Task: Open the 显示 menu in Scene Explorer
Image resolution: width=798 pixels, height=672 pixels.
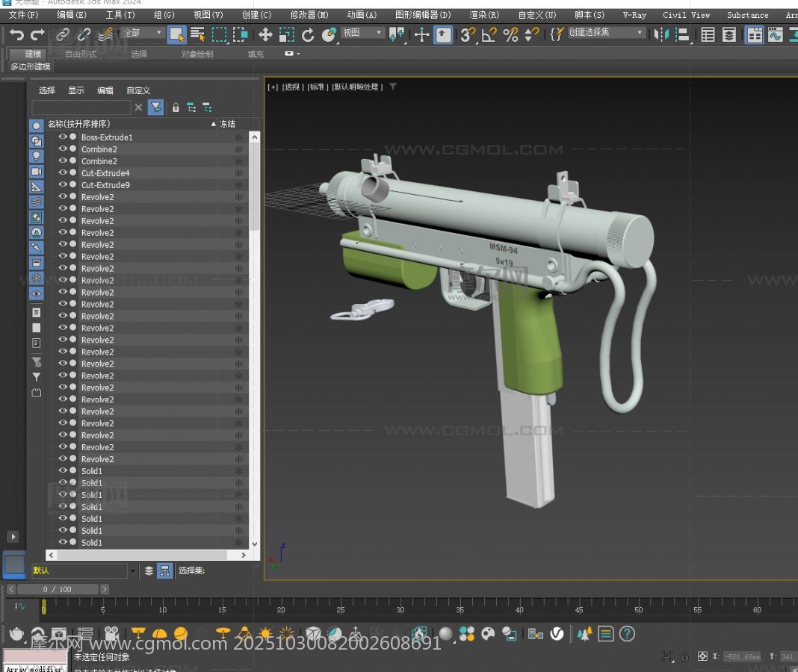Action: point(76,90)
